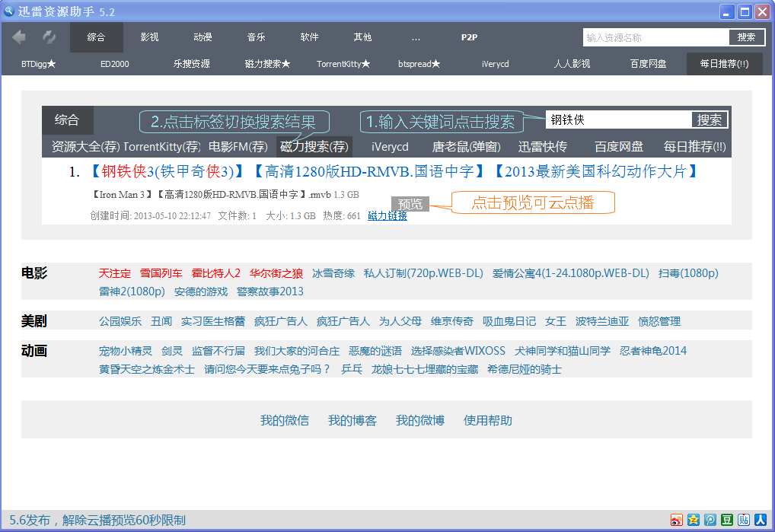Share via the Baidu Tieba icon

click(743, 520)
